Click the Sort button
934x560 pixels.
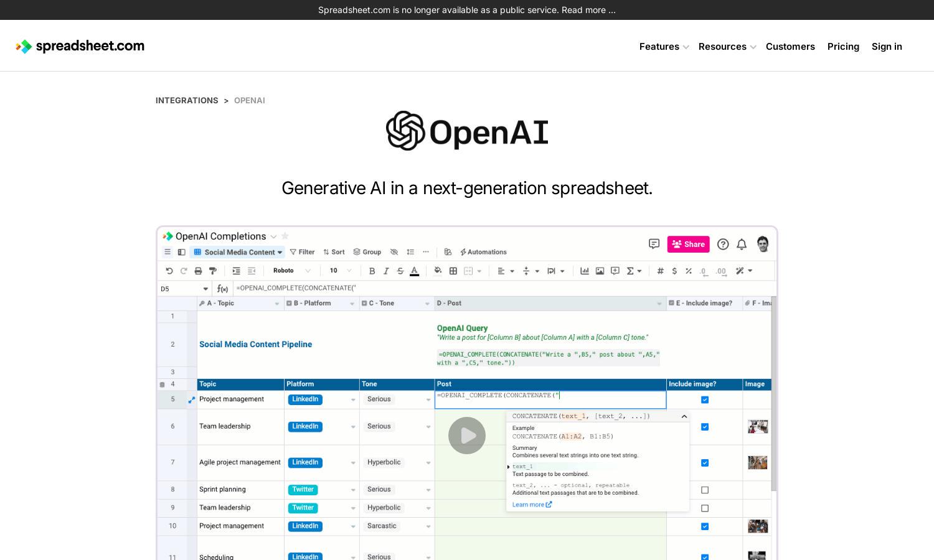[x=334, y=252]
